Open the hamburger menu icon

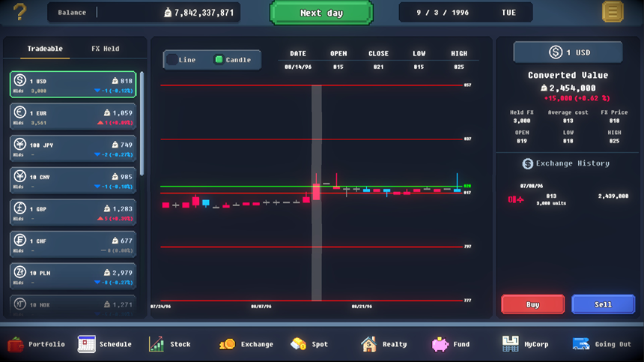click(613, 12)
